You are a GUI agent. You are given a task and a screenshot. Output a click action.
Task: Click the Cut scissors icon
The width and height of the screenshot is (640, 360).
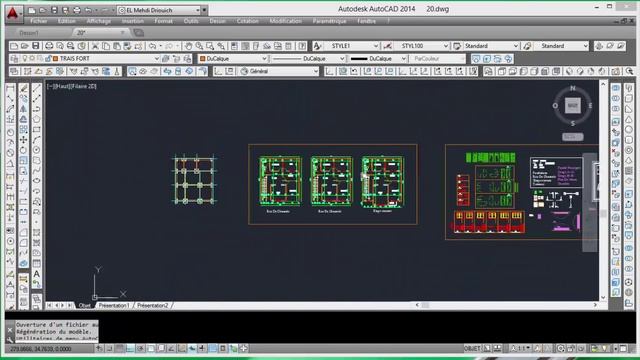95,46
